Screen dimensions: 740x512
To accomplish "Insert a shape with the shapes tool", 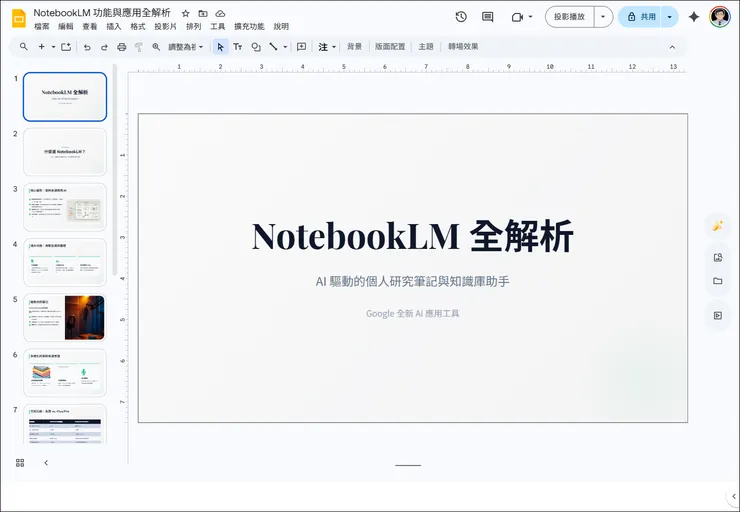I will (256, 47).
